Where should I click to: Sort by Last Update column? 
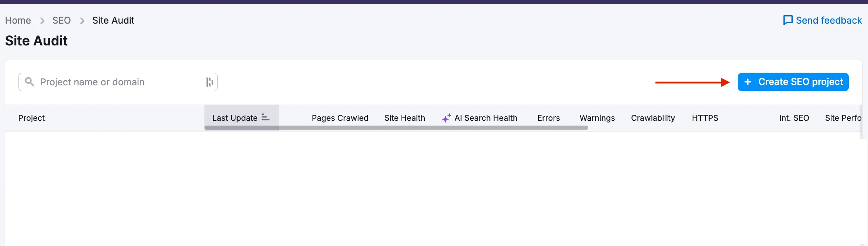(x=241, y=118)
